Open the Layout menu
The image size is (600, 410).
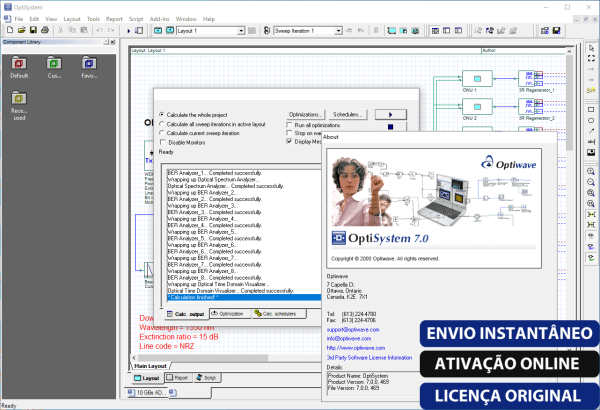[72, 19]
